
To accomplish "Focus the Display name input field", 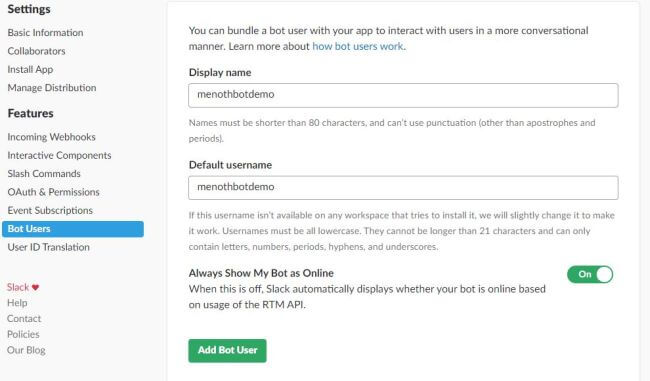I will pyautogui.click(x=403, y=95).
